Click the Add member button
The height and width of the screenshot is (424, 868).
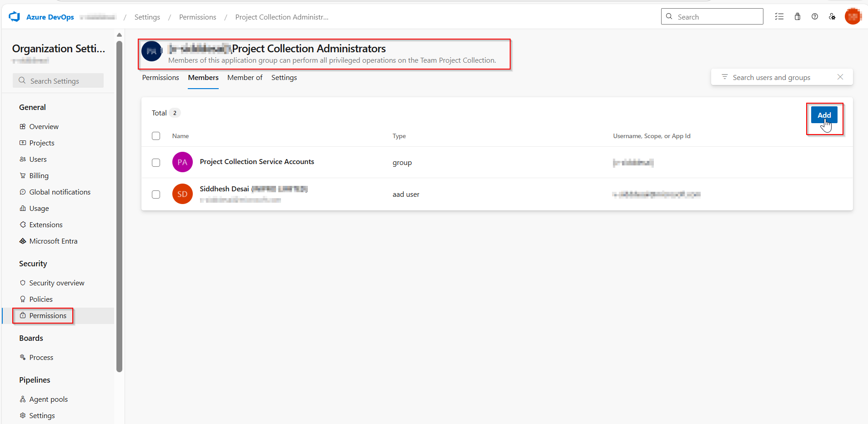(x=824, y=115)
